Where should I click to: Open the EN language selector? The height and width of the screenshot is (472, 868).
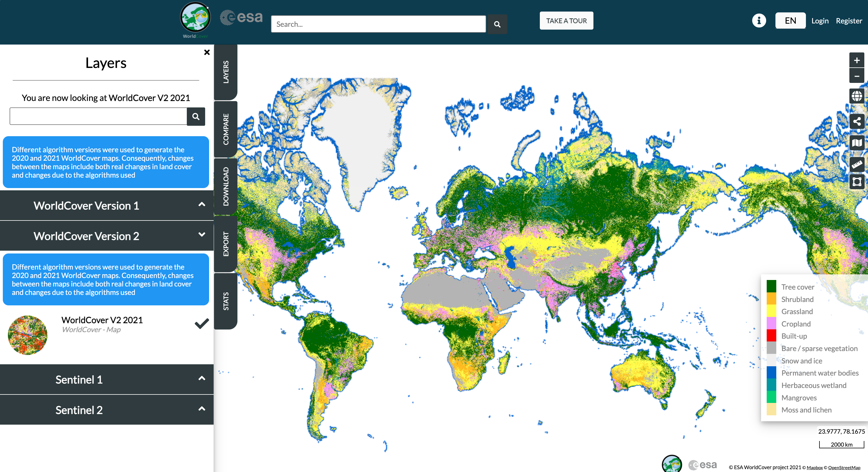[x=790, y=21]
